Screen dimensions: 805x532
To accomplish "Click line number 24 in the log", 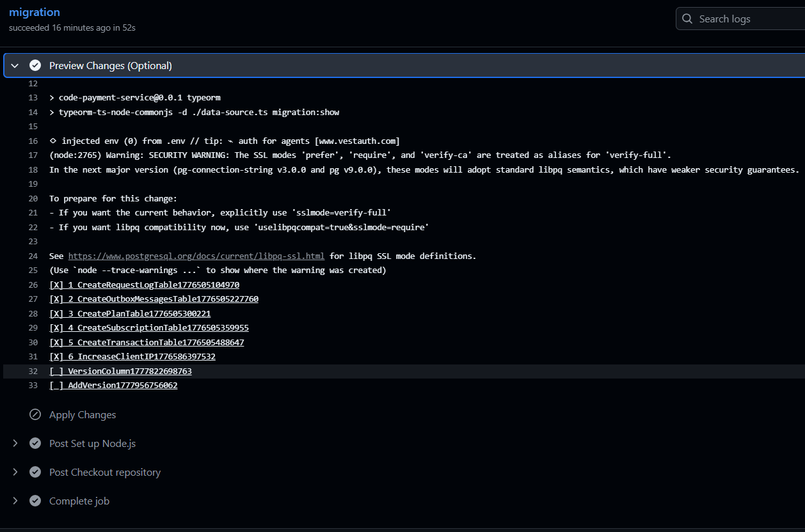I will (x=33, y=256).
